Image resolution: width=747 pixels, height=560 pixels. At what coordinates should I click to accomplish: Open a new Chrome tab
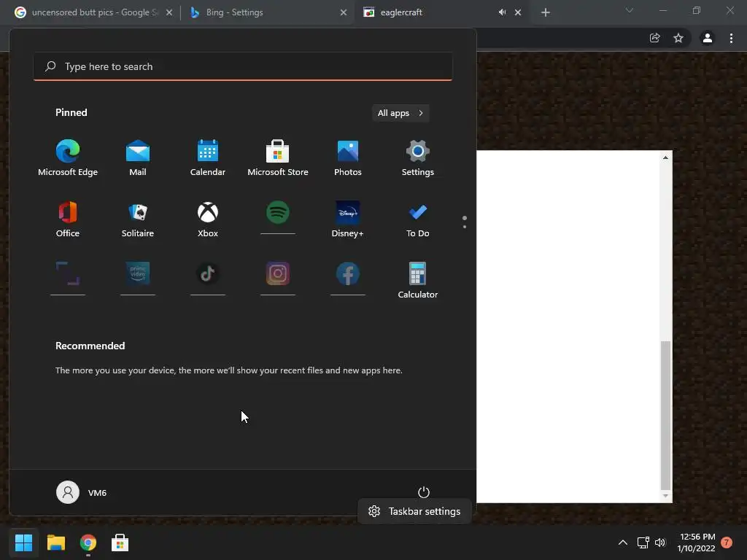tap(546, 12)
